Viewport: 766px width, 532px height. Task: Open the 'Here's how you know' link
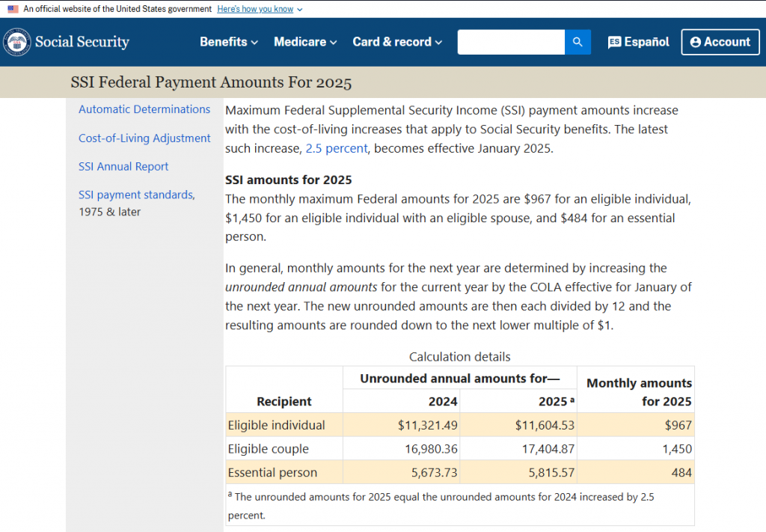coord(255,9)
